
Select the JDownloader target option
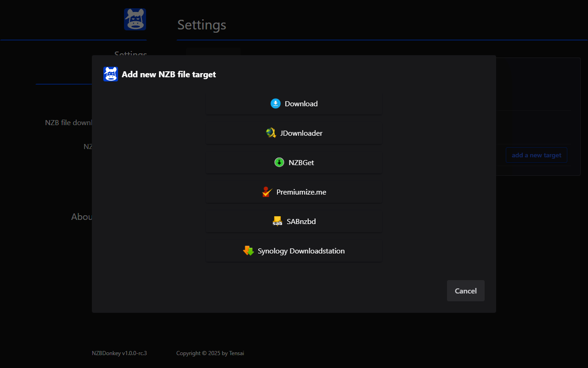pyautogui.click(x=301, y=133)
